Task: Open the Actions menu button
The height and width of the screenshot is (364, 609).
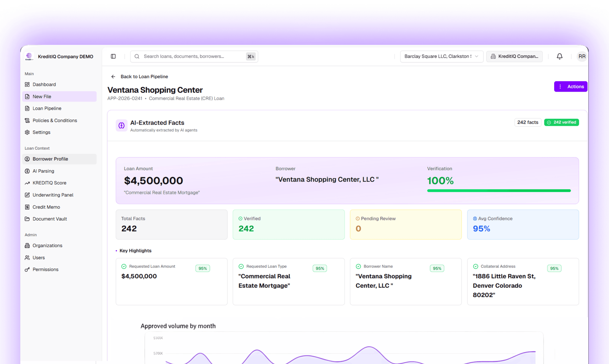Action: coord(570,87)
